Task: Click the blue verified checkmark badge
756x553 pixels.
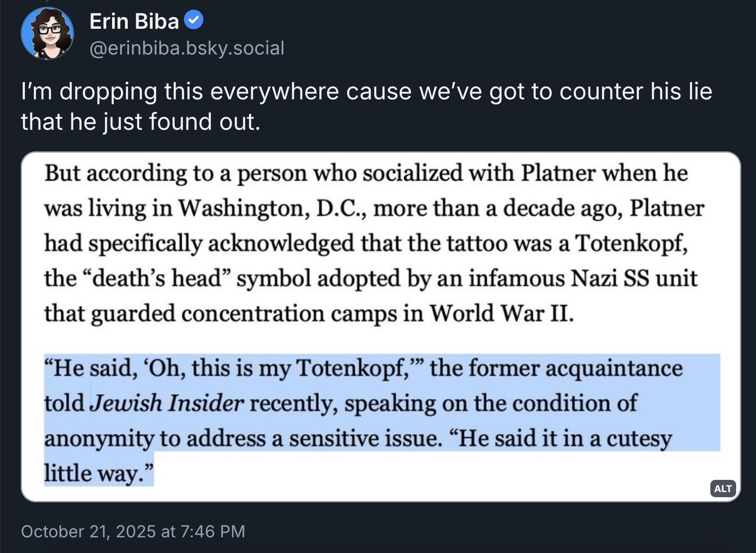Action: 194,21
